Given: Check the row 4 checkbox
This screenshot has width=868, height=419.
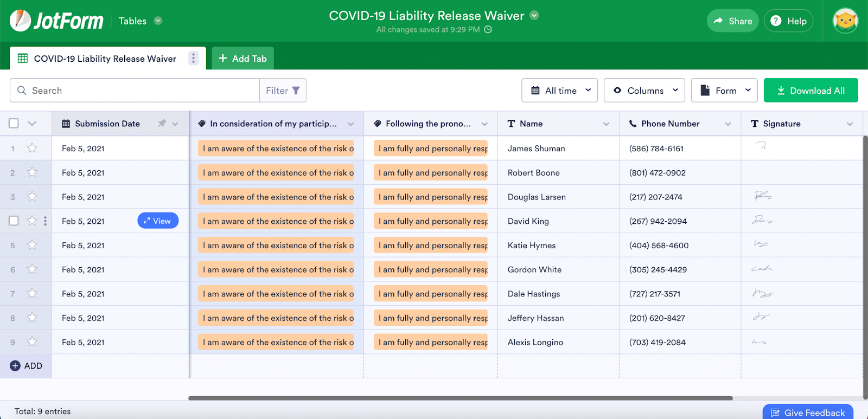Looking at the screenshot, I should click(14, 221).
